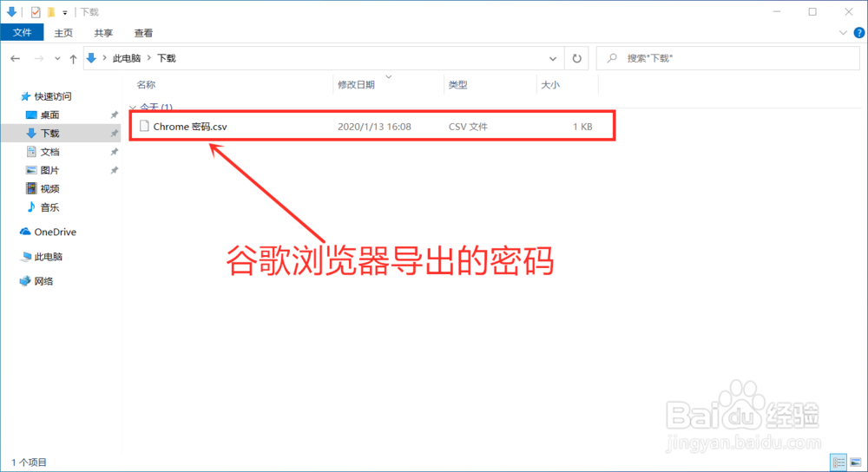The width and height of the screenshot is (868, 472).
Task: Open 视频 in the navigation pane
Action: click(49, 188)
